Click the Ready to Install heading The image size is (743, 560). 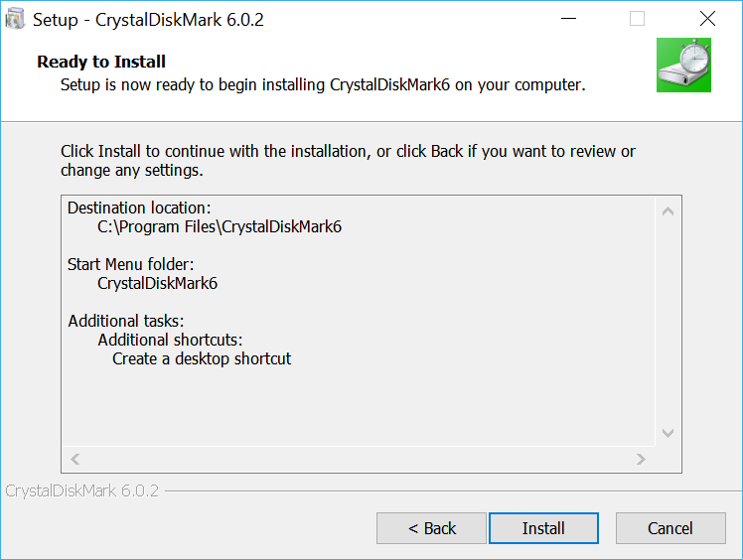coord(101,62)
